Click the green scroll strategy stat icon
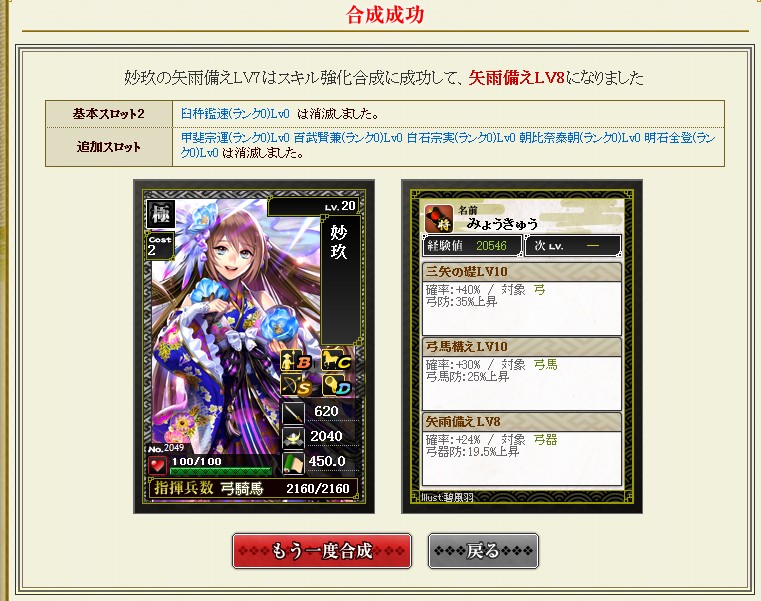 click(294, 463)
